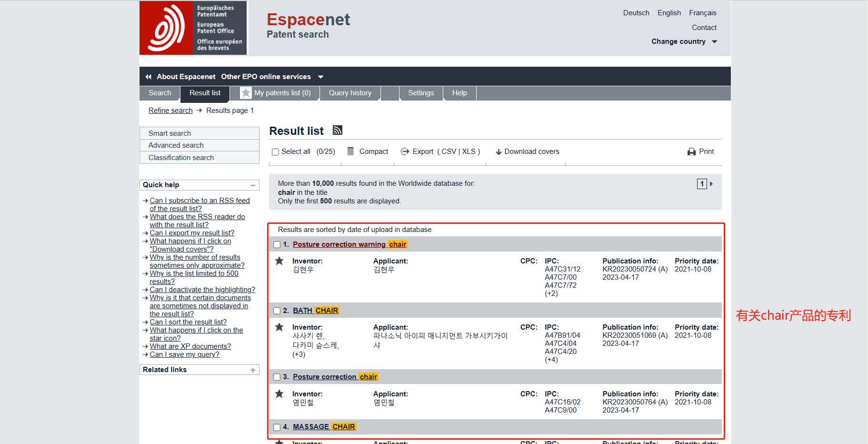Collapse the Quick help panel
868x444 pixels.
(x=253, y=185)
